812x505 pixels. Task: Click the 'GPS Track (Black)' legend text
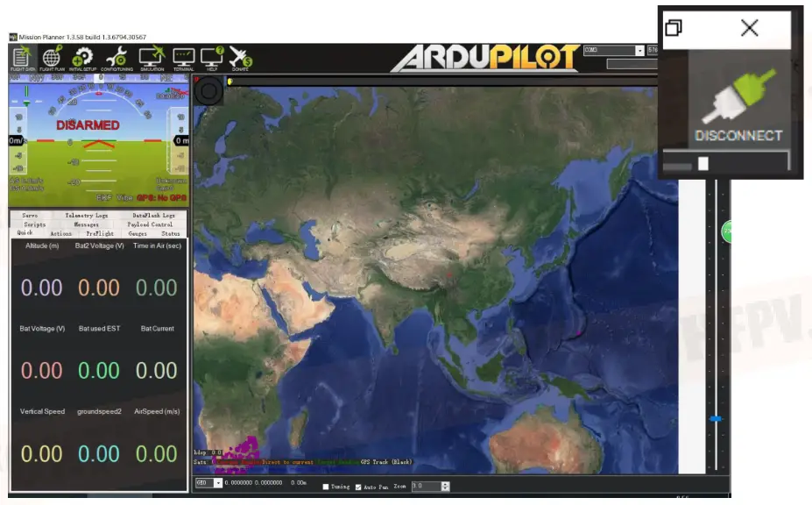point(385,461)
